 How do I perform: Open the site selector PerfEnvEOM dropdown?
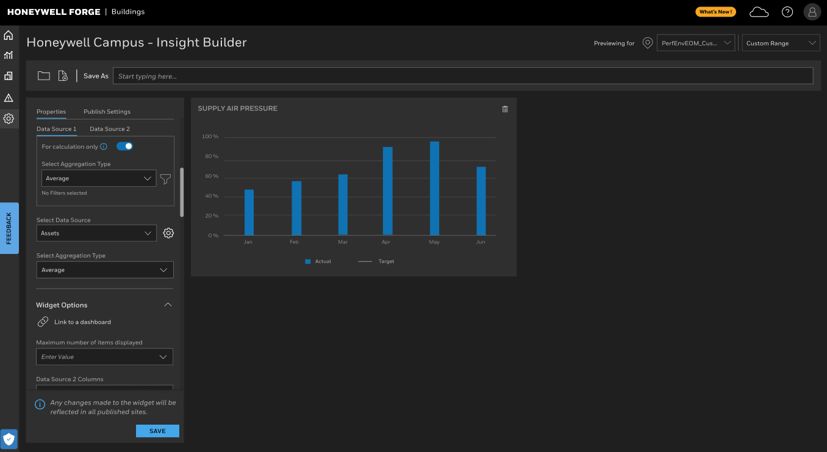click(696, 43)
